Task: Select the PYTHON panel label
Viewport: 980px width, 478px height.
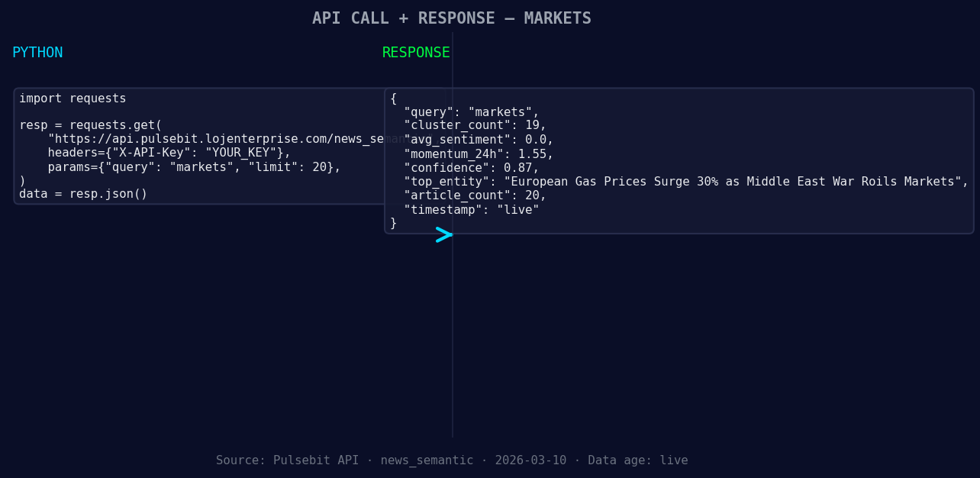Action: pyautogui.click(x=37, y=52)
